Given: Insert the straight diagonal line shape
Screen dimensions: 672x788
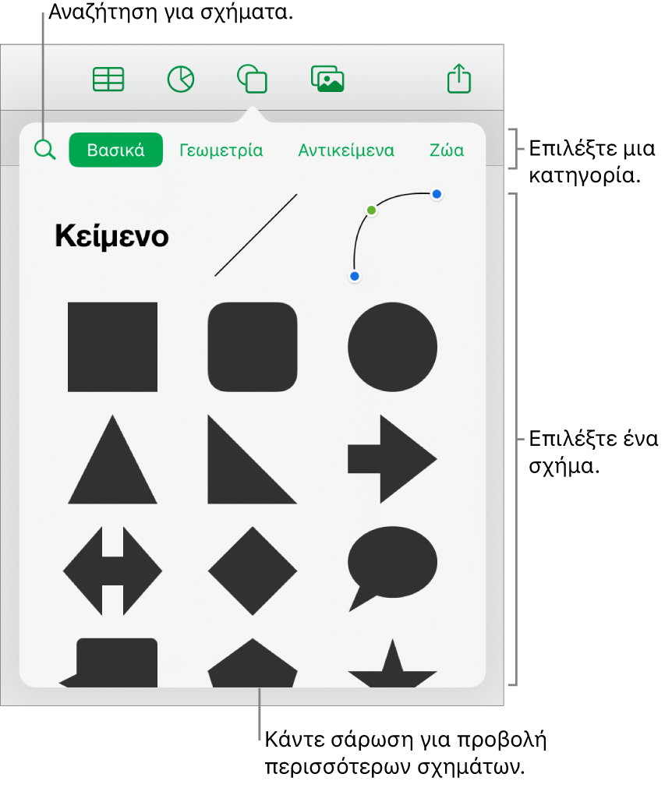Looking at the screenshot, I should [256, 235].
